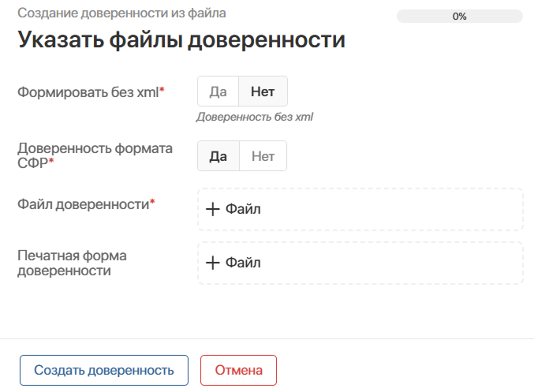Viewport: 534px width, 392px height.
Task: Set Доверенность формата СФР to Нет
Action: pyautogui.click(x=263, y=156)
